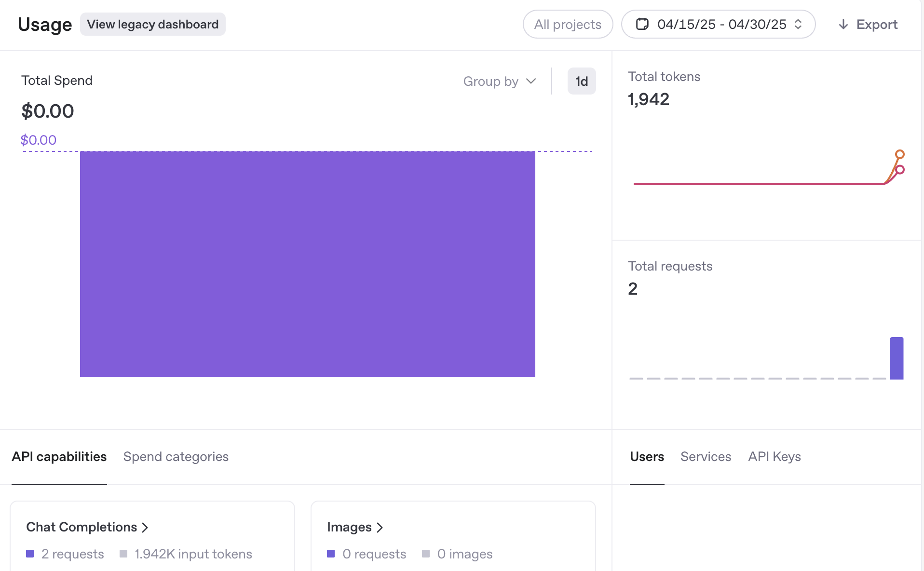
Task: Click the purple swatch beside 2 requests
Action: tap(30, 554)
